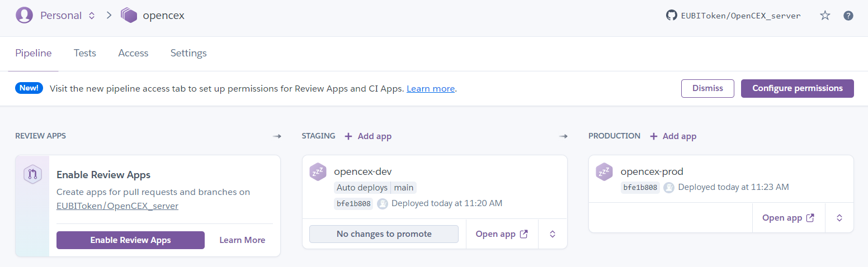Add an app to the Staging stage
This screenshot has height=267, width=868.
coord(368,136)
